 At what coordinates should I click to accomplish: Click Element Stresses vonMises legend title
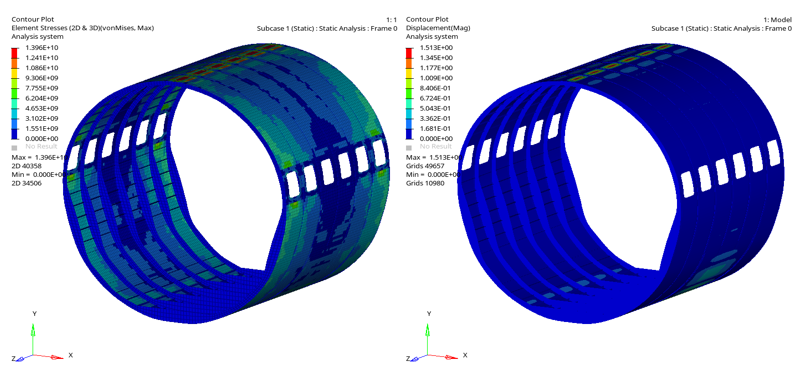pos(82,28)
